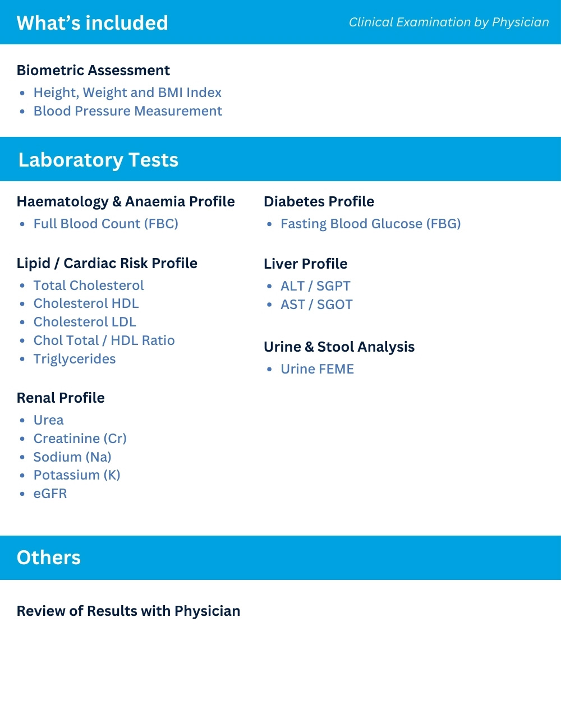Click the "eGFR" list item

(x=50, y=494)
